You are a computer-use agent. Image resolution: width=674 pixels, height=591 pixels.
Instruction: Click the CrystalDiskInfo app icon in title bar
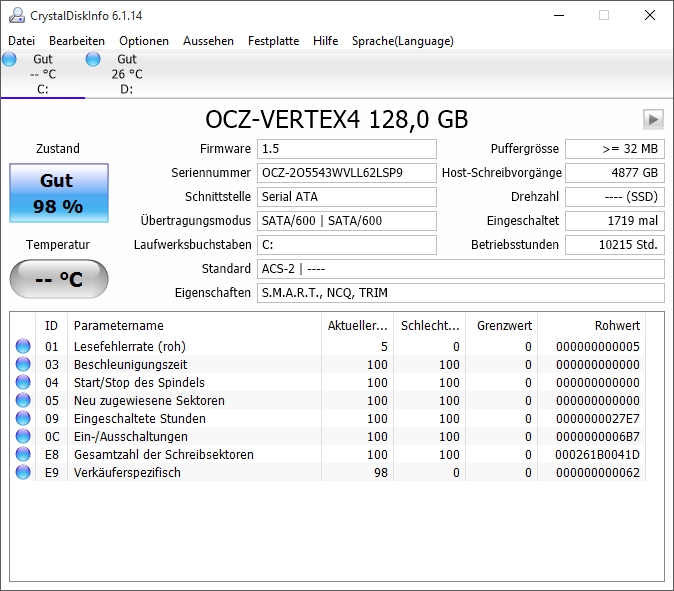(x=17, y=15)
